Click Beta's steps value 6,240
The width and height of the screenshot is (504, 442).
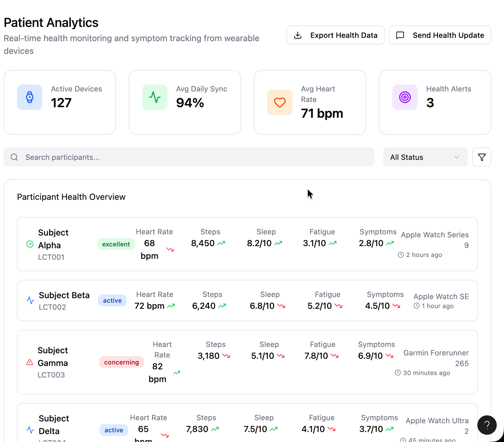pyautogui.click(x=204, y=306)
